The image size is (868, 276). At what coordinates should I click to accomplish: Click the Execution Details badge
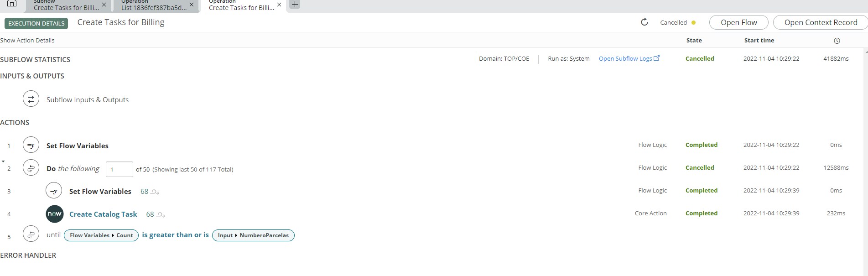(36, 23)
